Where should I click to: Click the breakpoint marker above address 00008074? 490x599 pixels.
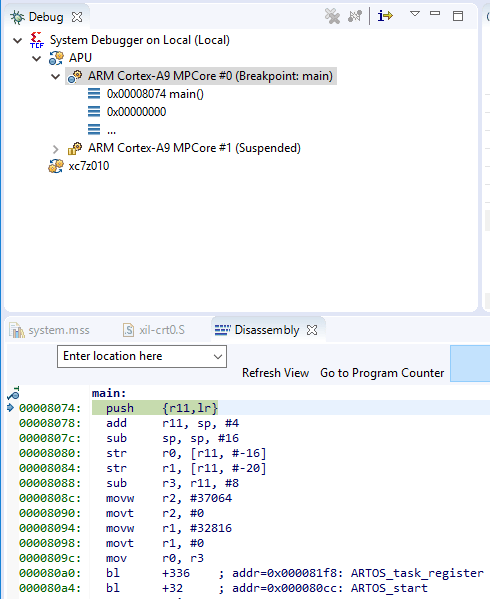point(13,393)
